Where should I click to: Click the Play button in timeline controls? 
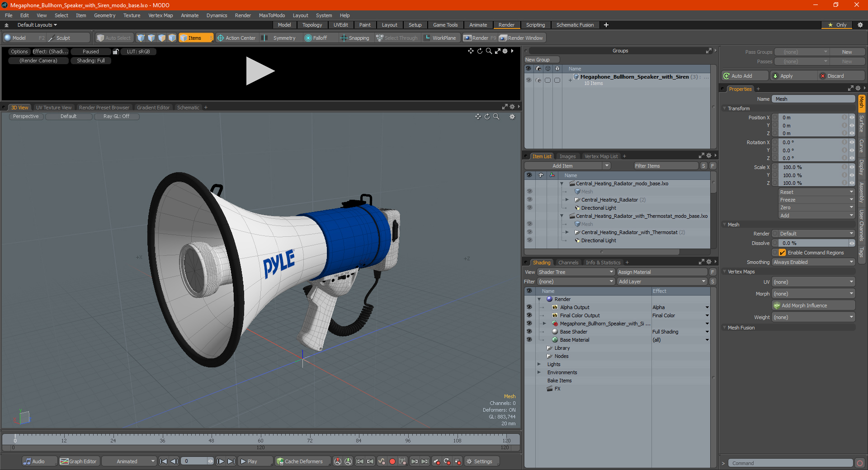point(255,461)
